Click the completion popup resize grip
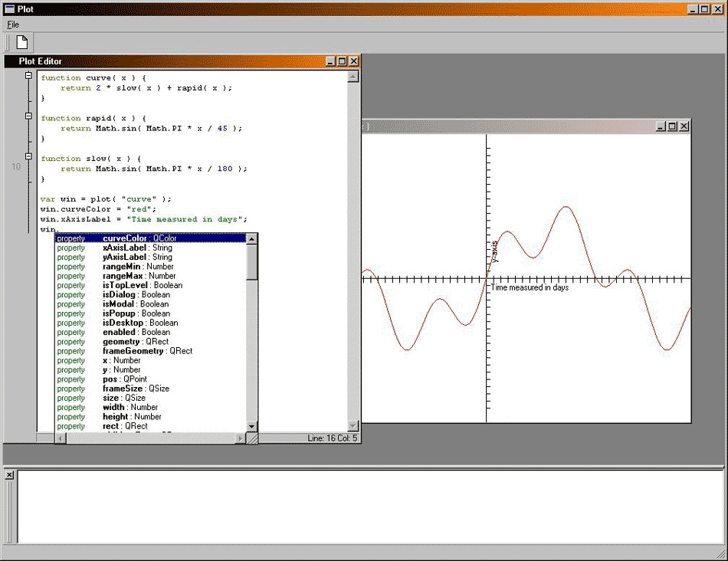The height and width of the screenshot is (561, 728). (252, 438)
